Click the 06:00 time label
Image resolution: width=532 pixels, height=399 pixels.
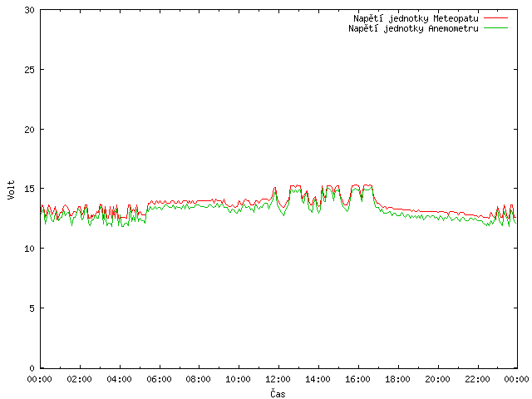159,379
